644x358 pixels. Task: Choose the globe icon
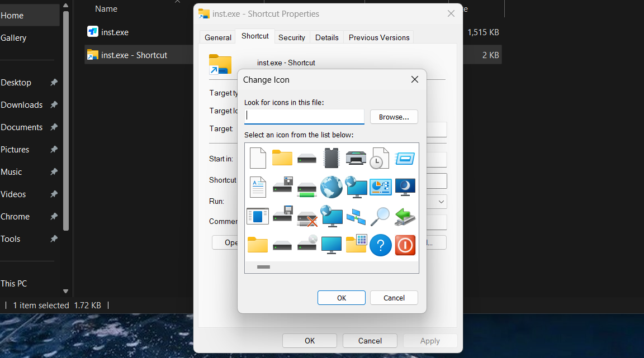coord(331,187)
